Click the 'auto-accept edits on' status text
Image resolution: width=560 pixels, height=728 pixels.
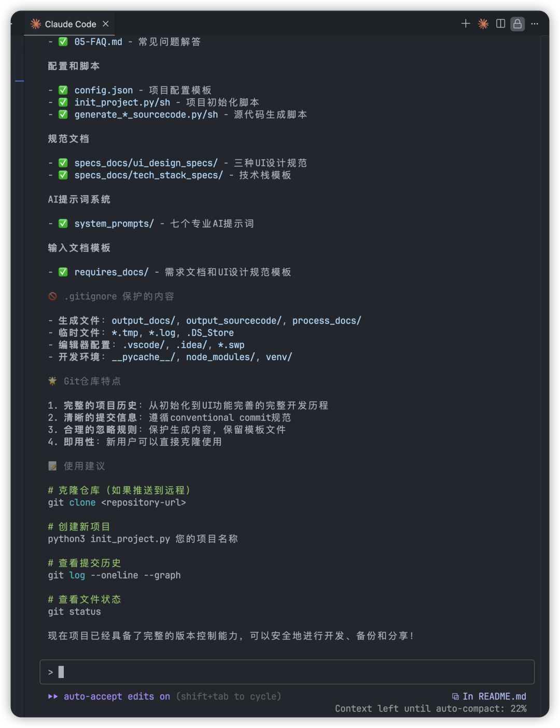tap(117, 696)
